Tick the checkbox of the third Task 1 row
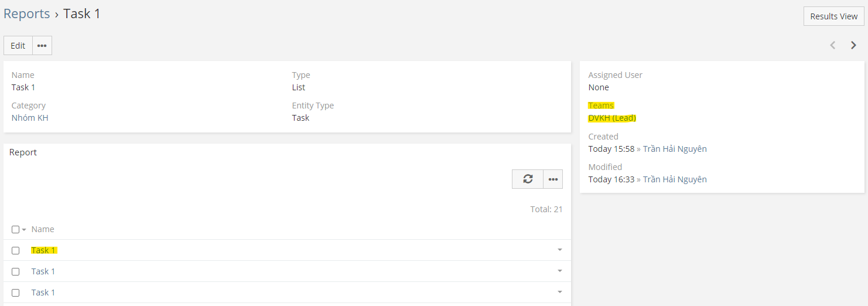868x306 pixels. (x=16, y=293)
